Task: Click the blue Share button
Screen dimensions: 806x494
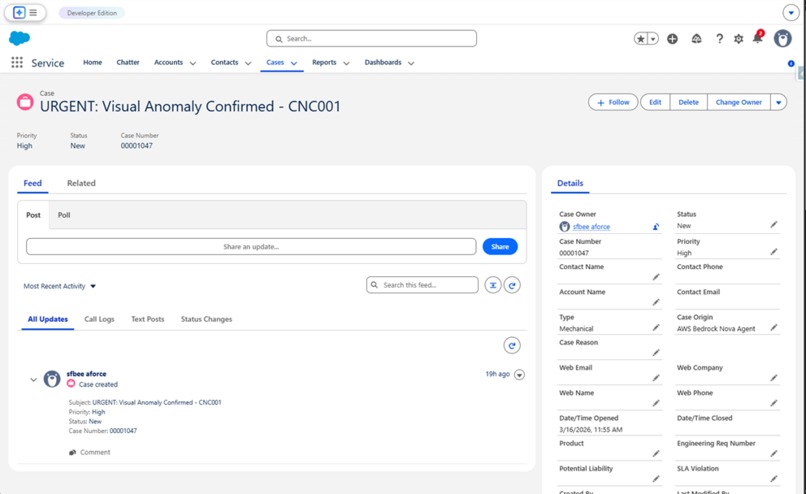Action: [x=500, y=247]
